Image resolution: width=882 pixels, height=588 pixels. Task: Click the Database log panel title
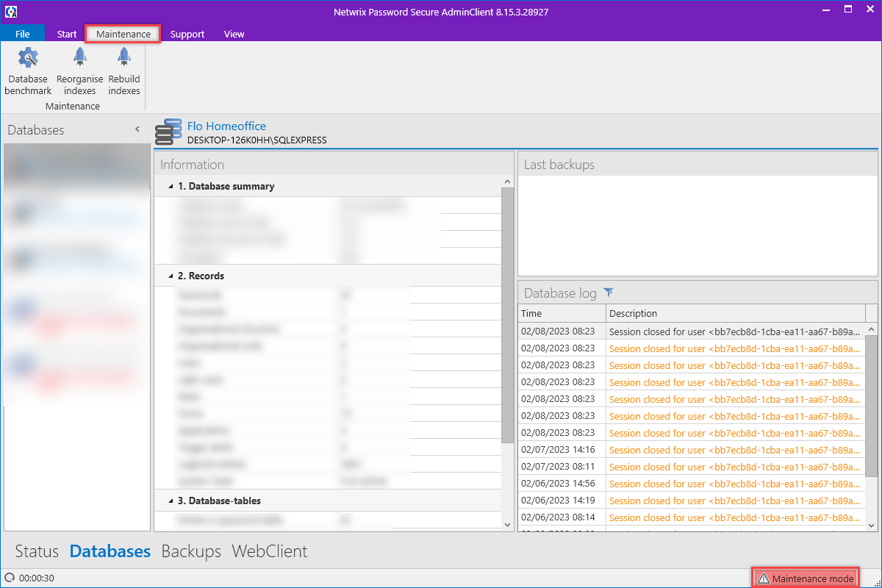(x=560, y=293)
